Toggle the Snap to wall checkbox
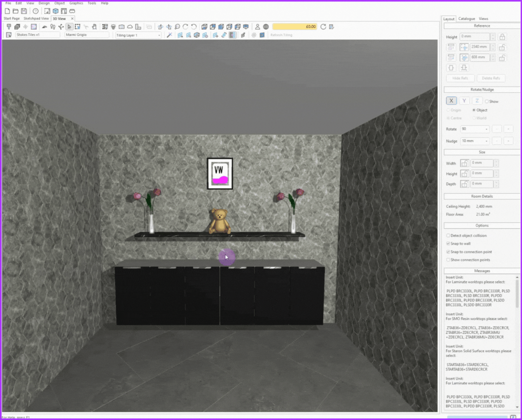Screen dimensions: 522x420 pos(448,244)
